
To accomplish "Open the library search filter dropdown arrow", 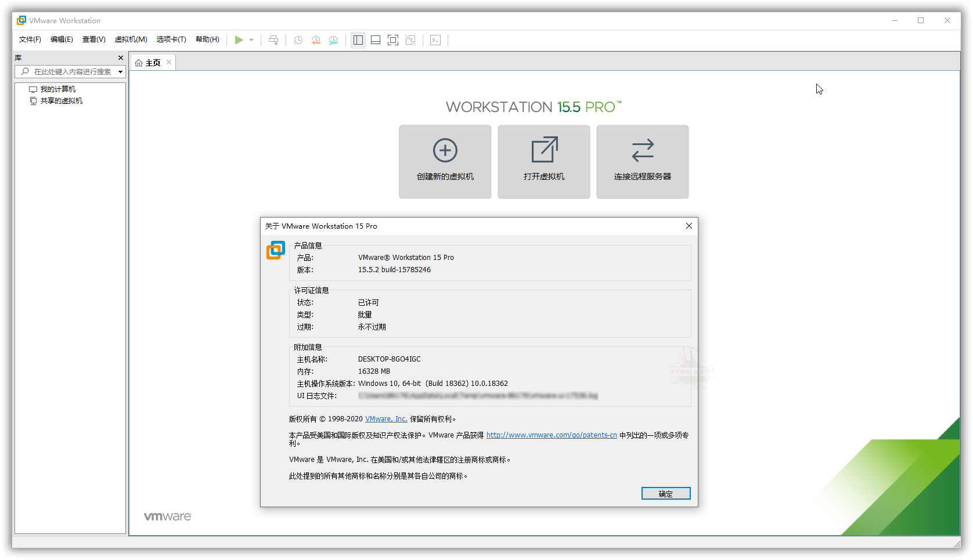I will coord(120,72).
